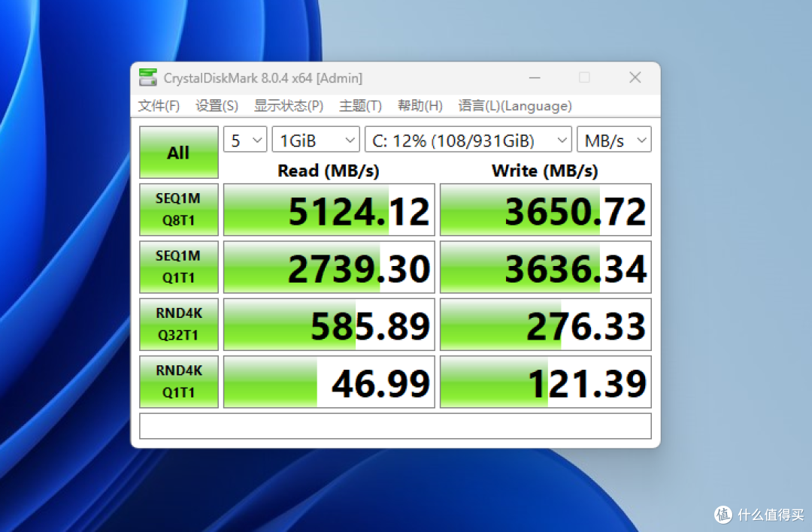Image resolution: width=812 pixels, height=532 pixels.
Task: Expand the C: 12% drive selection dropdown
Action: (x=468, y=140)
